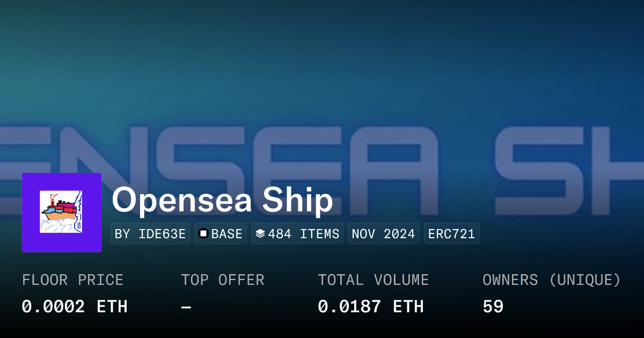This screenshot has width=644, height=338.
Task: Select the 59 unique owners count
Action: (493, 307)
